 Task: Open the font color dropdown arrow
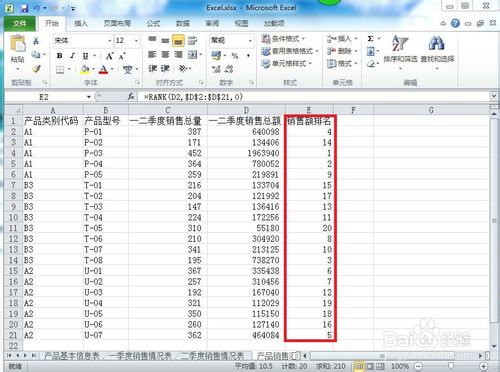pos(112,69)
